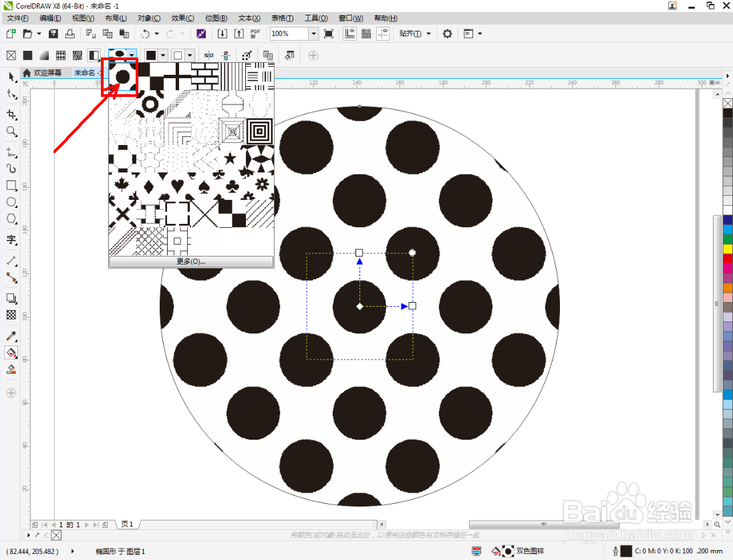Open the 文件(F) menu

pos(17,18)
